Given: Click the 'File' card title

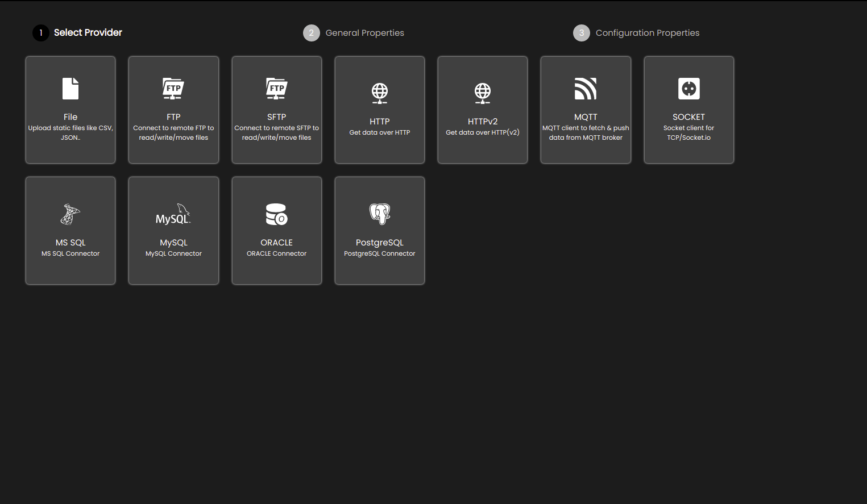Looking at the screenshot, I should coord(70,117).
